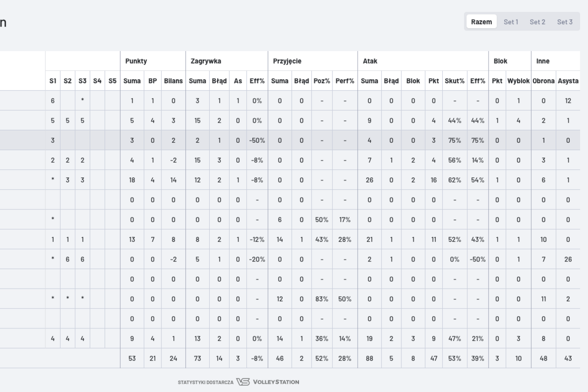
Task: Show Set 3 statistics
Action: (565, 22)
